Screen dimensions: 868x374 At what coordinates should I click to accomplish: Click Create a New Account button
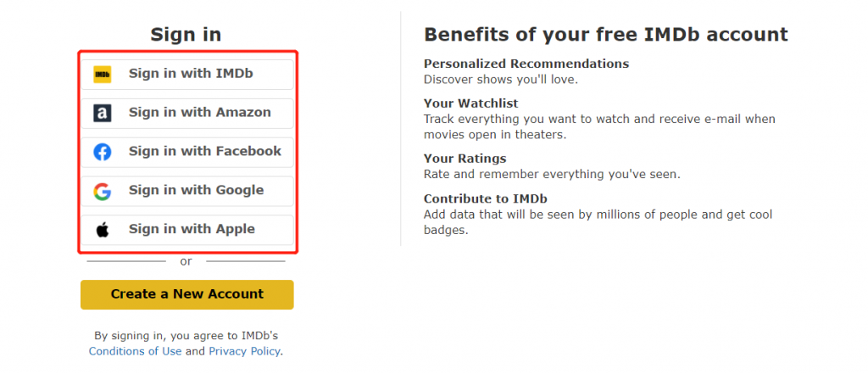pos(187,294)
